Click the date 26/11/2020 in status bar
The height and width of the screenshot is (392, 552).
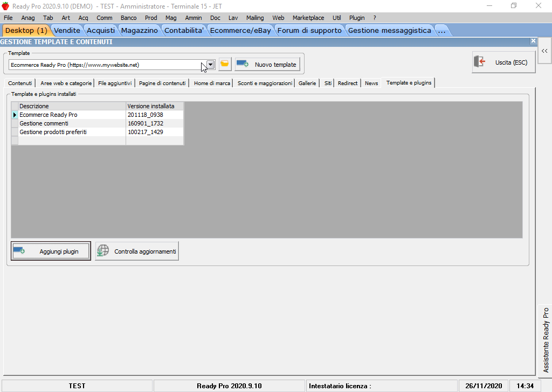[x=484, y=386]
